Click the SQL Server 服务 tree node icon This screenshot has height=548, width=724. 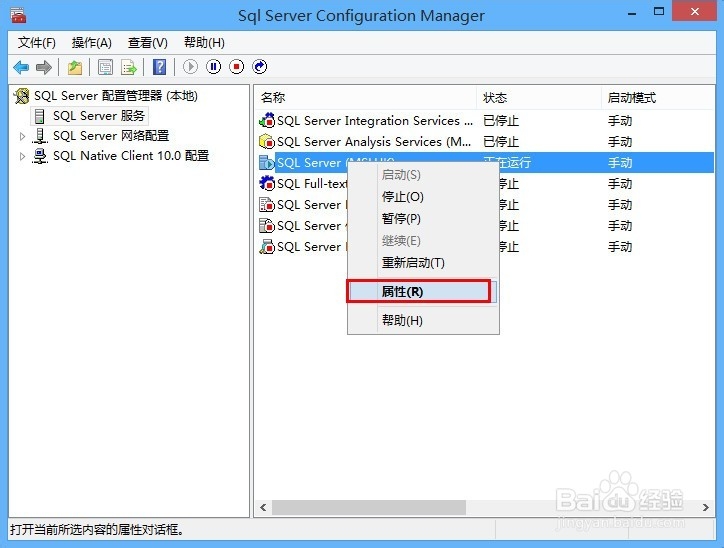(x=40, y=116)
